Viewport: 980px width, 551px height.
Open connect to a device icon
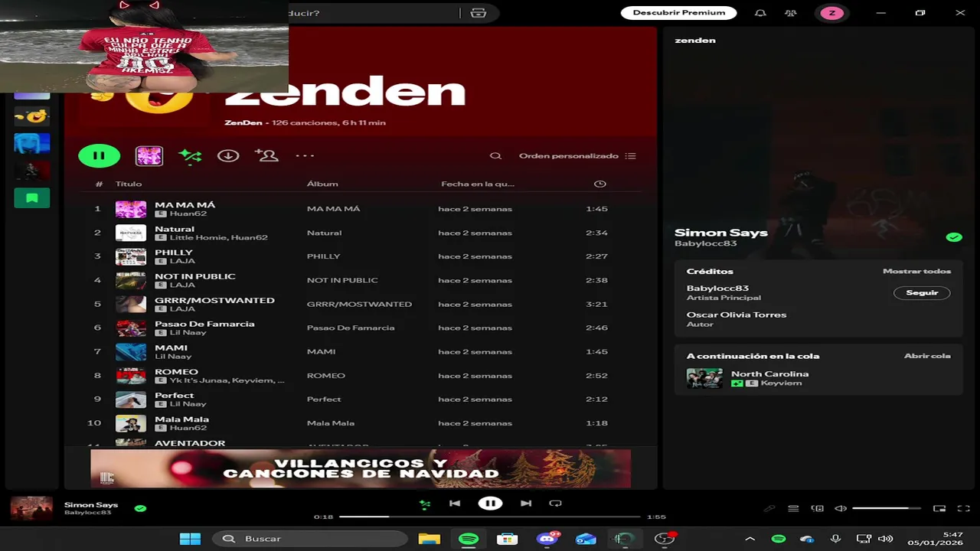pos(818,508)
